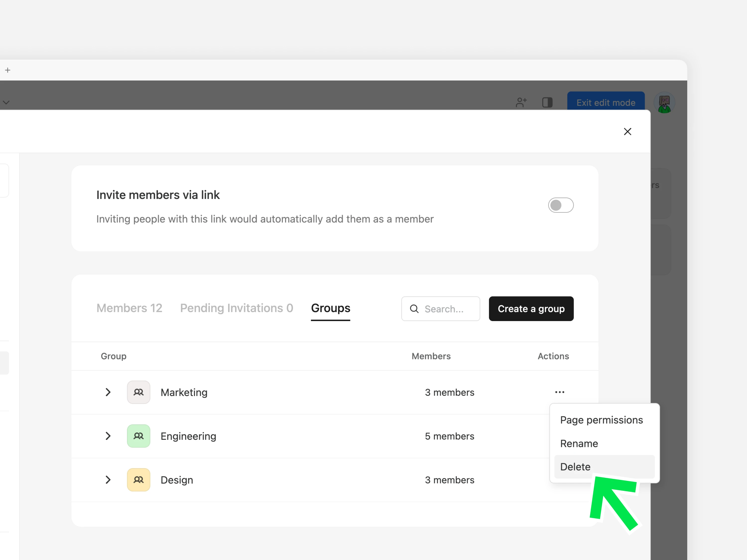The width and height of the screenshot is (747, 560).
Task: Open the top-left dropdown chevron
Action: coord(6,102)
